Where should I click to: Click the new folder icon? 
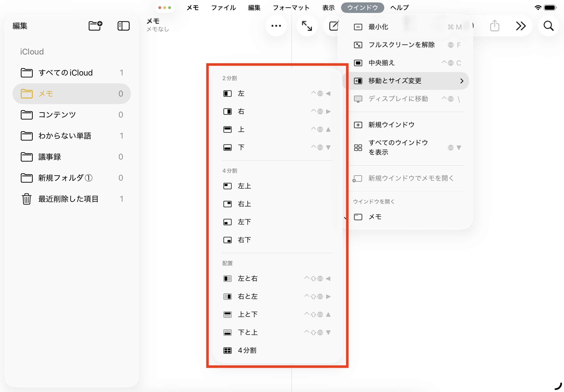tap(95, 26)
